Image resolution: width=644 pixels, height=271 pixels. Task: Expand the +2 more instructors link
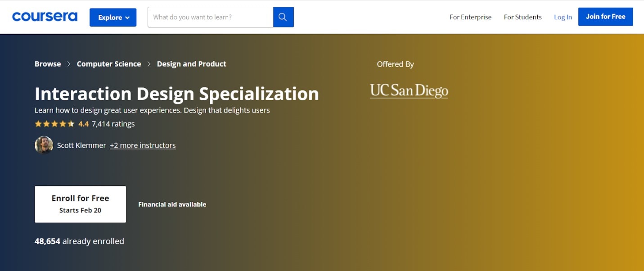[x=143, y=145]
